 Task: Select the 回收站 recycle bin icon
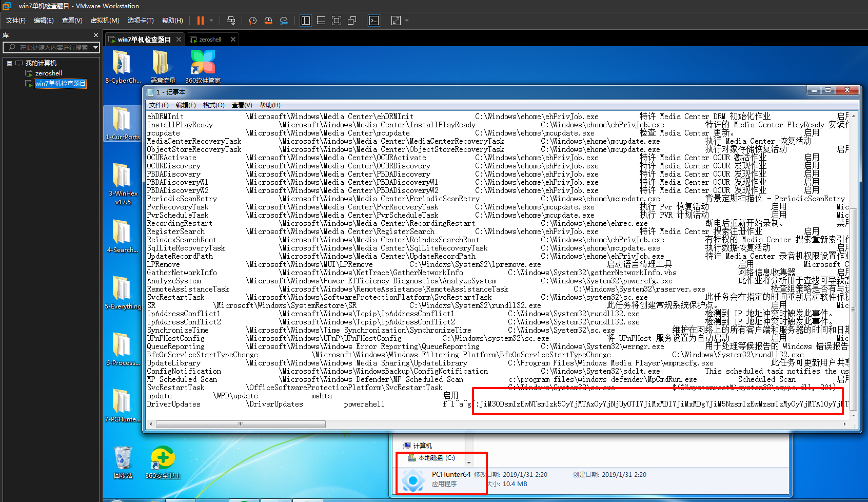pos(123,462)
